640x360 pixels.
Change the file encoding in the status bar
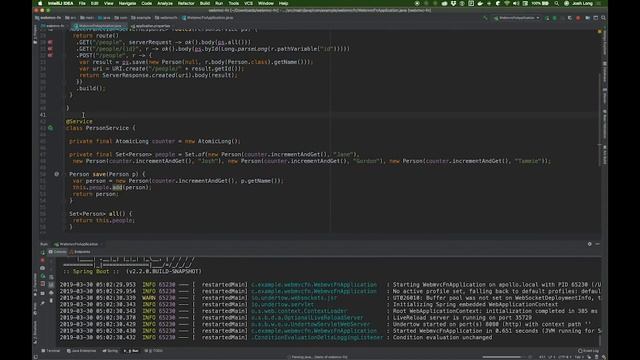565,357
